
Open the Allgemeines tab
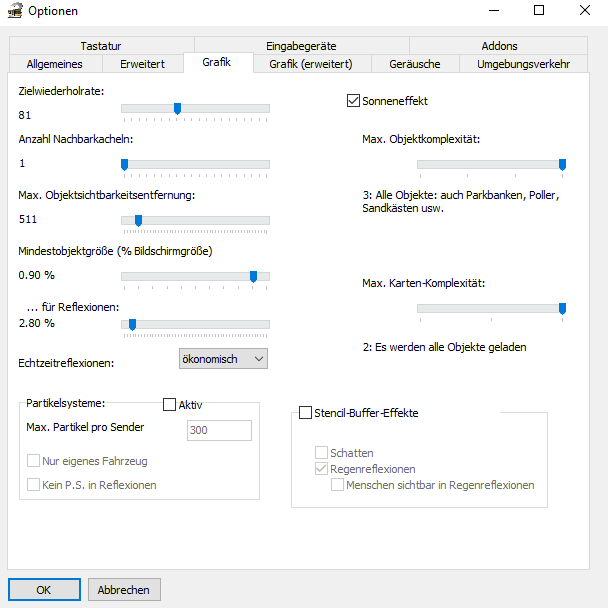tap(54, 64)
